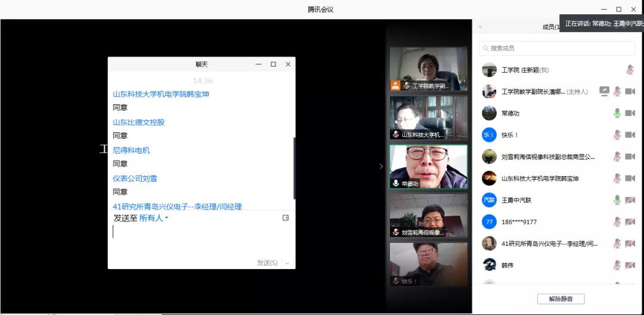This screenshot has height=315, width=644.
Task: Click the chat message text input area
Action: click(x=202, y=240)
